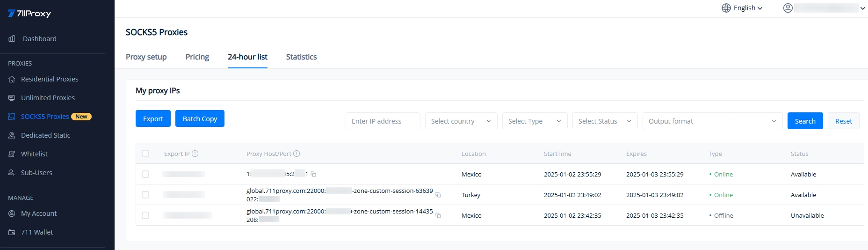Image resolution: width=868 pixels, height=250 pixels.
Task: Click the blue Search button
Action: (x=805, y=121)
